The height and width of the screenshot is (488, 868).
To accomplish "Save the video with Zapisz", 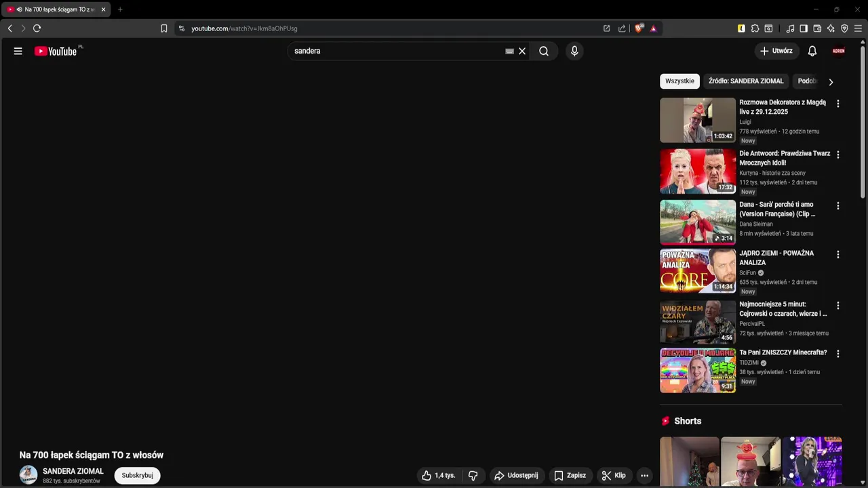I will [x=570, y=475].
